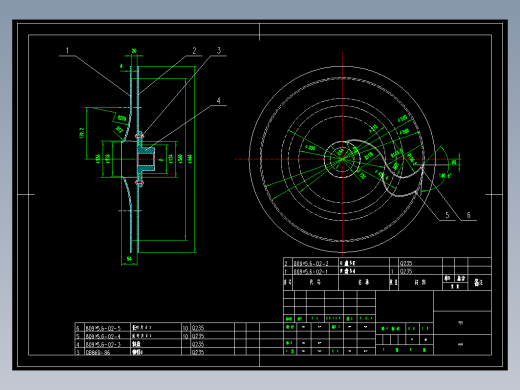Select balloon callout number 1
The height and width of the screenshot is (390, 520).
(67, 51)
